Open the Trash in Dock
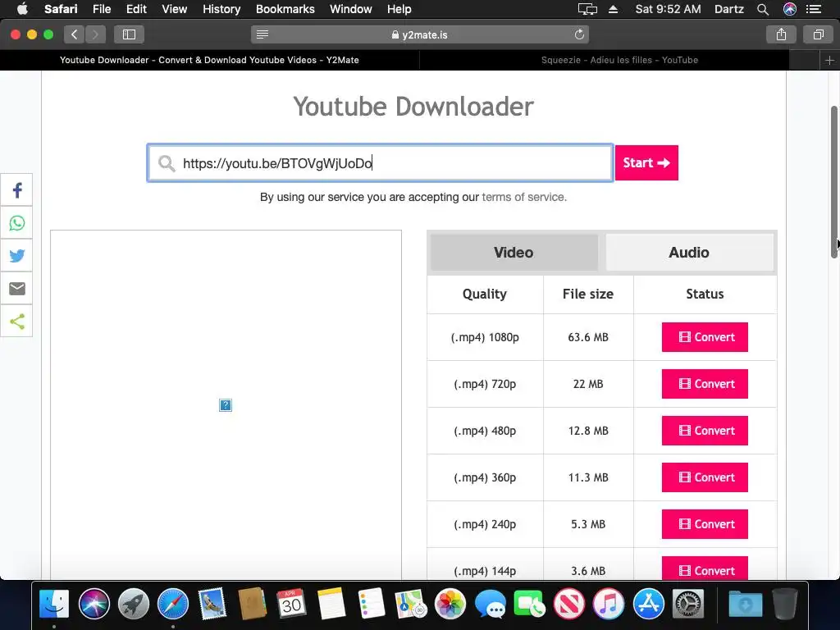 785,604
